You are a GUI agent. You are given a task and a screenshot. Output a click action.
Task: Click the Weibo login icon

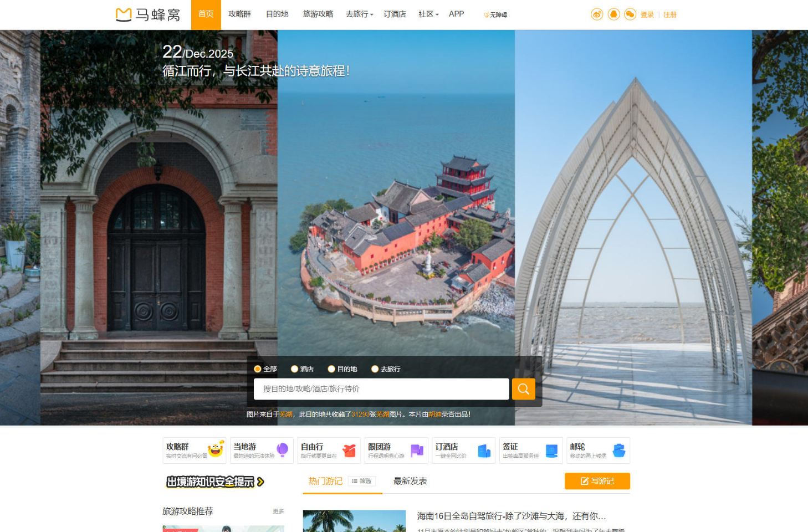pyautogui.click(x=597, y=14)
